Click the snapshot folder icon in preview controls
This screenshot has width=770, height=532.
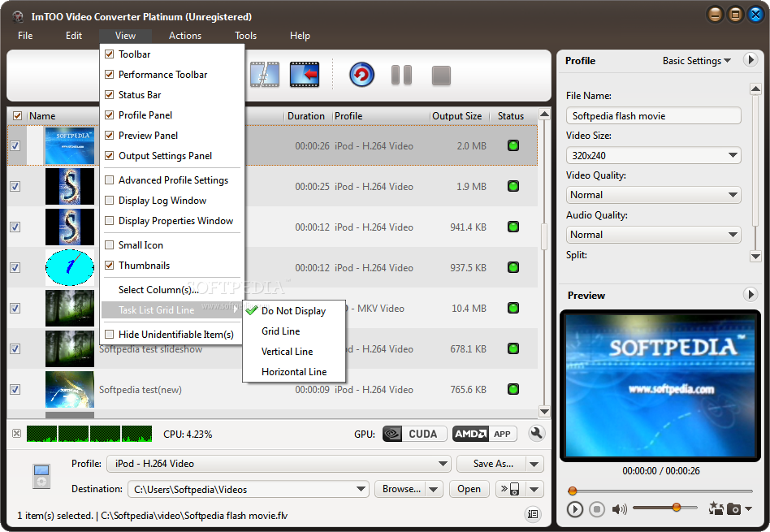pyautogui.click(x=716, y=508)
